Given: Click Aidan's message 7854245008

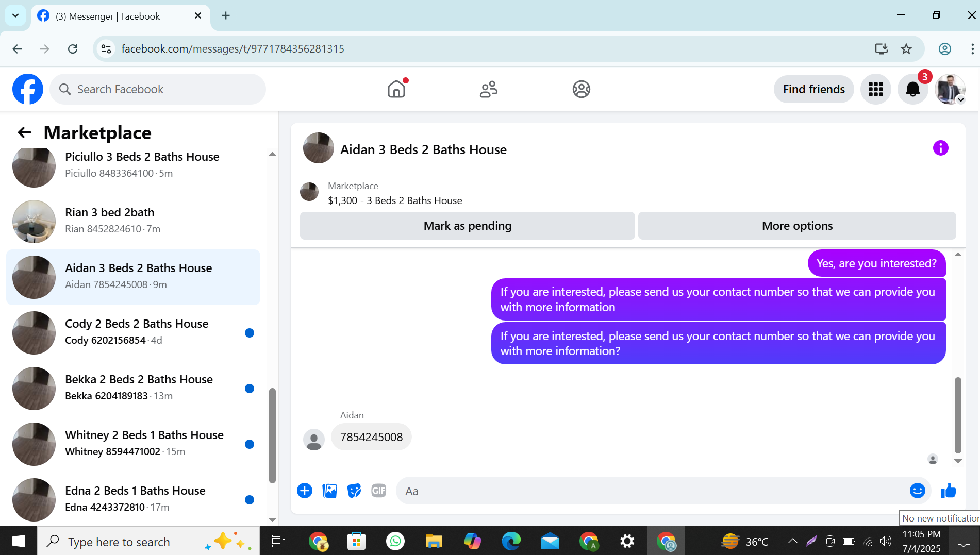Looking at the screenshot, I should [371, 437].
